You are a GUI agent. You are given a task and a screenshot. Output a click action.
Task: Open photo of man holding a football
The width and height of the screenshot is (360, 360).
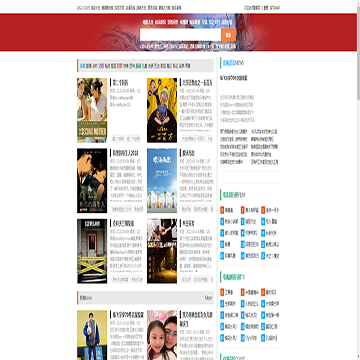92,335
